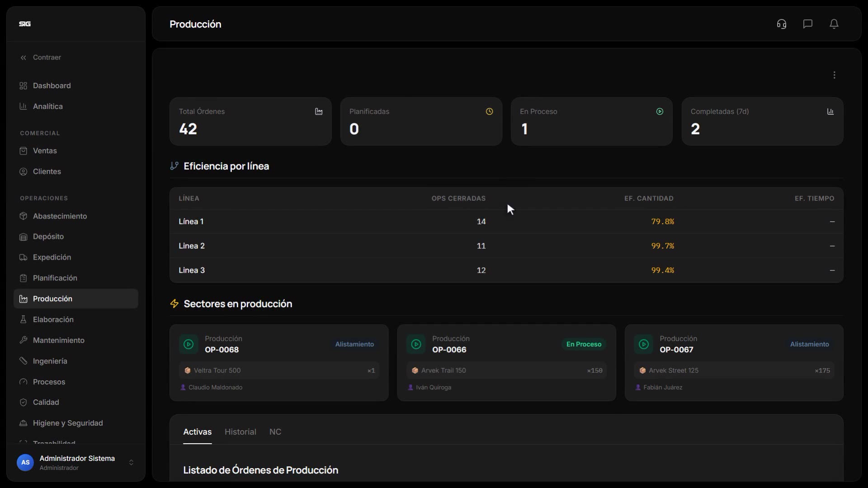
Task: Click the Planificadas clock icon
Action: [489, 112]
